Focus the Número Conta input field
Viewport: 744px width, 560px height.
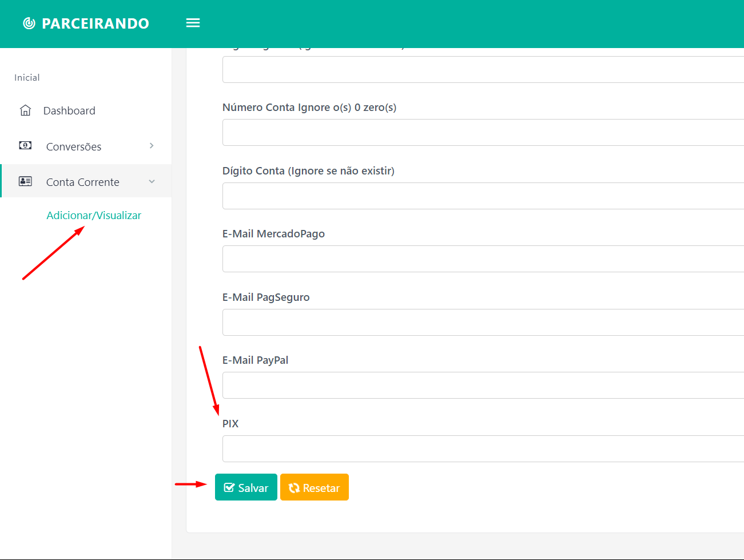[x=483, y=133]
